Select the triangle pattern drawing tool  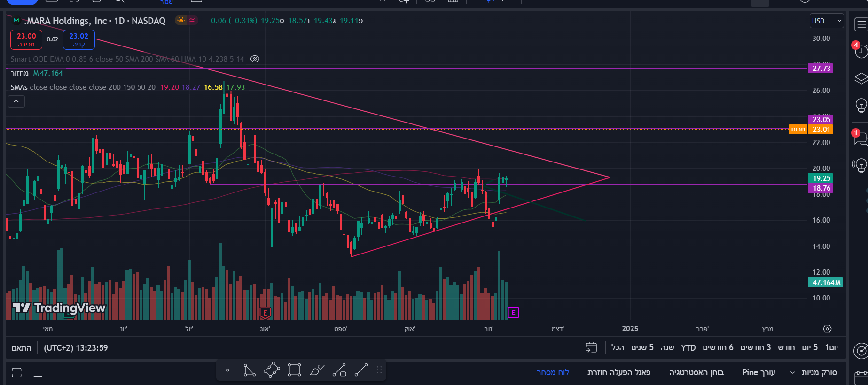point(250,370)
